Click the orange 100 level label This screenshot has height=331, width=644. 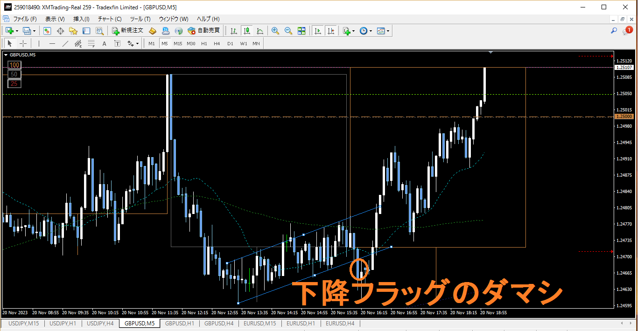(x=14, y=65)
